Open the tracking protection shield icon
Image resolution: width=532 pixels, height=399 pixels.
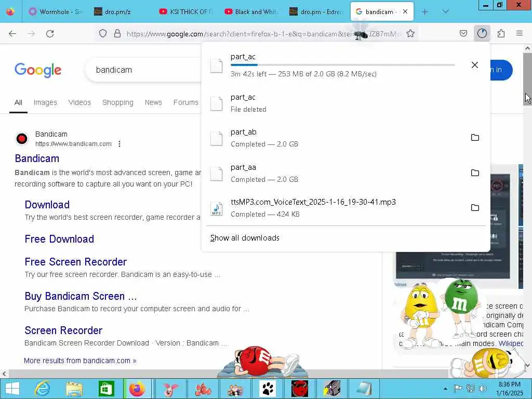[103, 33]
